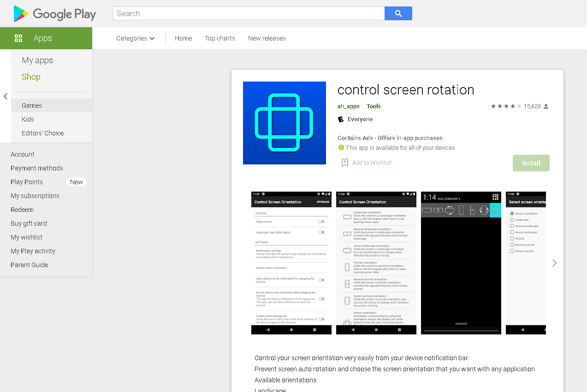Click the star rating display

506,106
